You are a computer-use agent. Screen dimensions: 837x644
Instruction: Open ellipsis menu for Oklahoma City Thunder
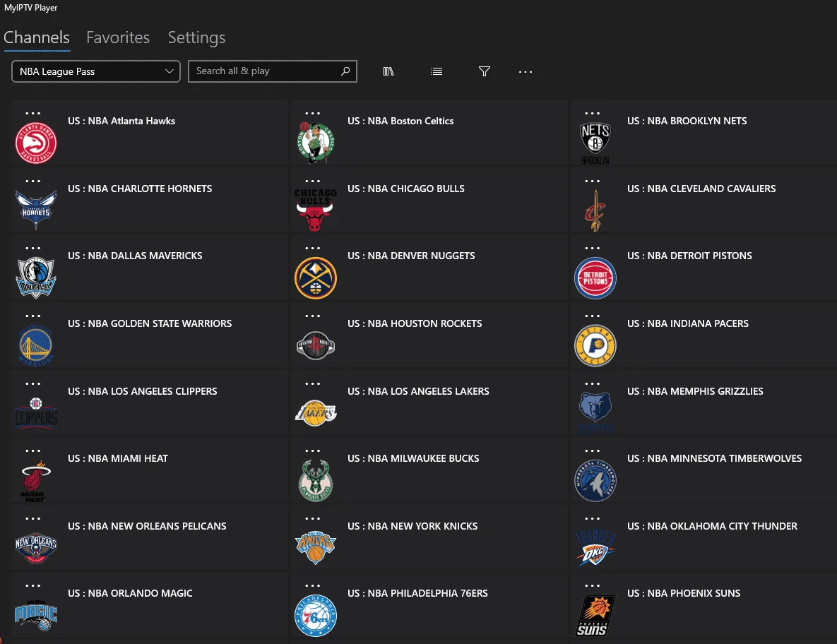pos(592,518)
